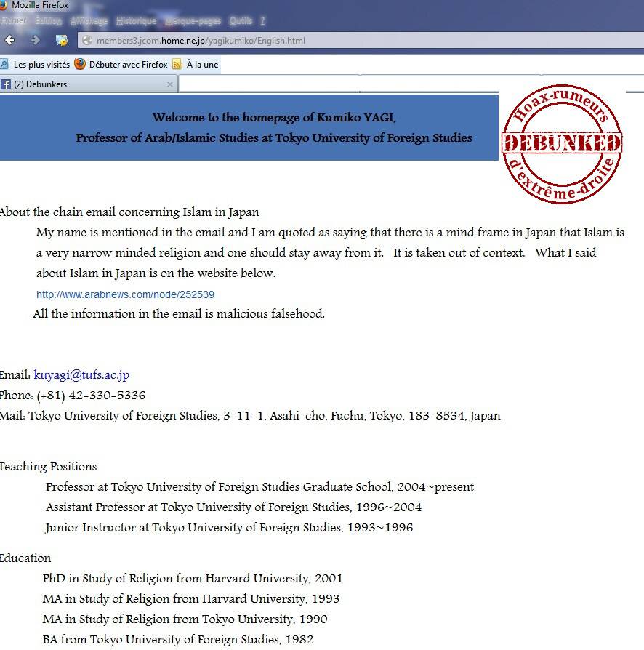The image size is (644, 650).
Task: Click the 'Welcome to the homepage of Kumiko YAGI' heading
Action: [274, 117]
